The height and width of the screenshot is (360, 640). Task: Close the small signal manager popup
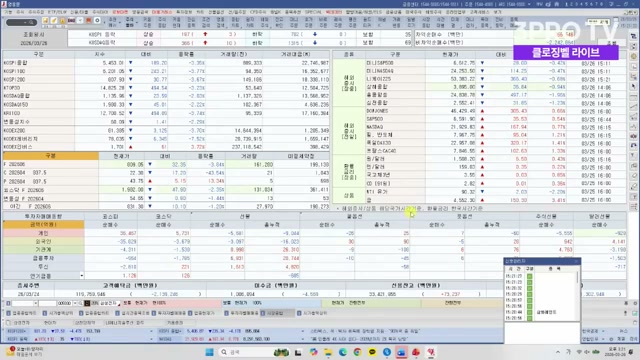click(576, 261)
